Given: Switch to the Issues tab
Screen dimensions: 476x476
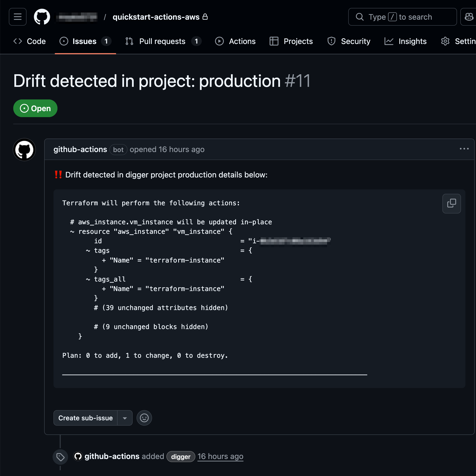Looking at the screenshot, I should click(x=84, y=41).
